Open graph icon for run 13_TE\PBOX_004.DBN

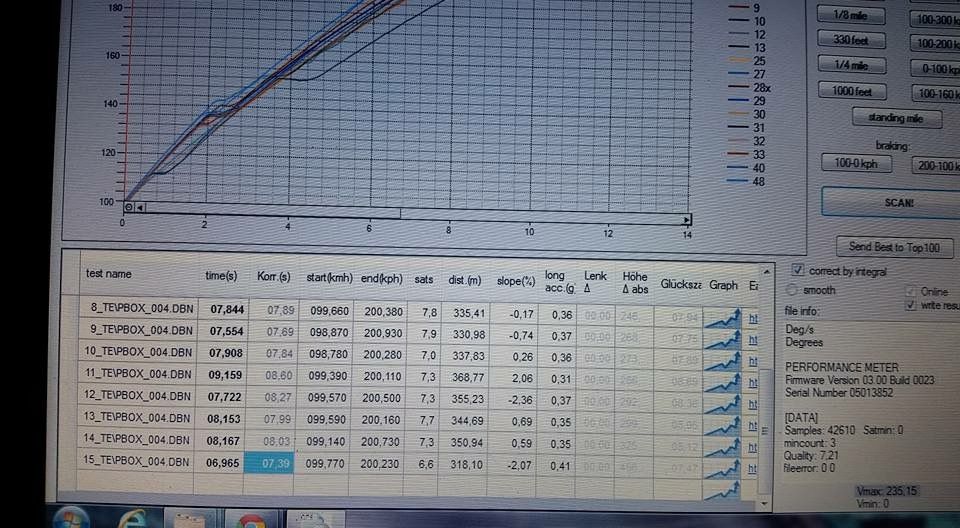pyautogui.click(x=722, y=421)
